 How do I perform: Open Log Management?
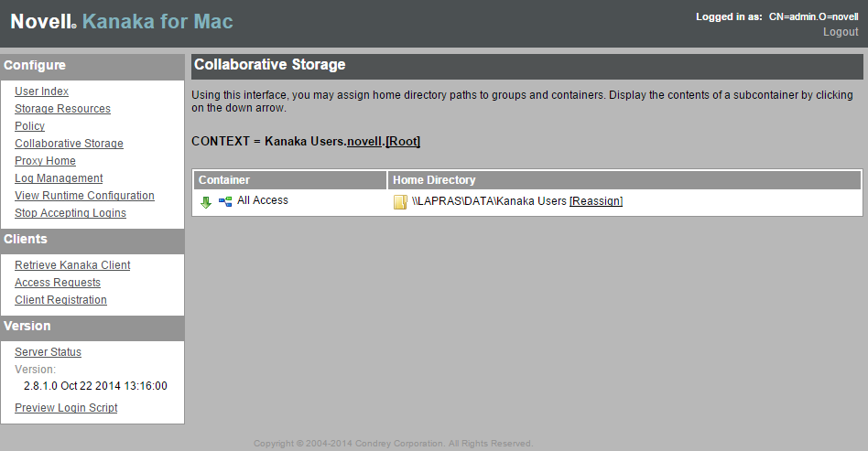point(59,178)
